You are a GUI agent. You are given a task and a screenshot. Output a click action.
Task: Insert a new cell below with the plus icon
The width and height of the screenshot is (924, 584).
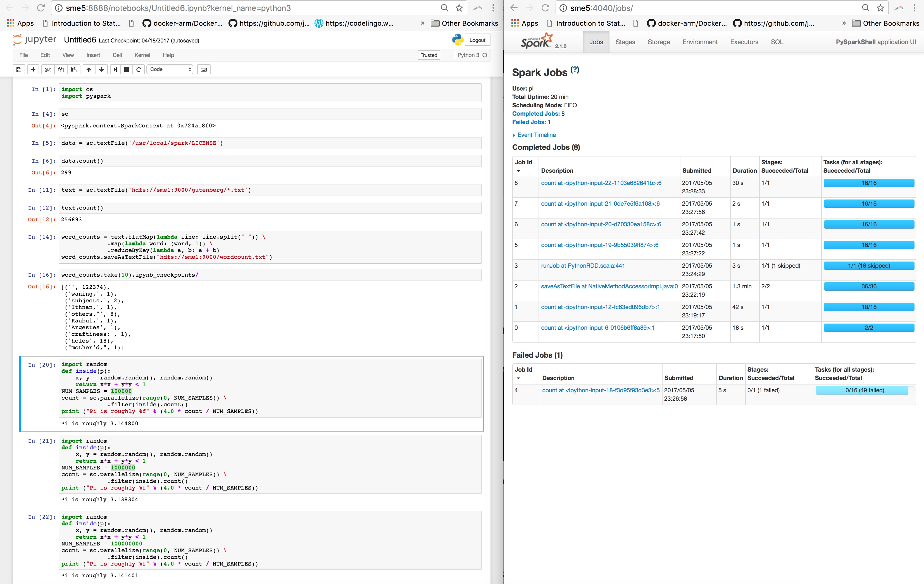point(34,70)
